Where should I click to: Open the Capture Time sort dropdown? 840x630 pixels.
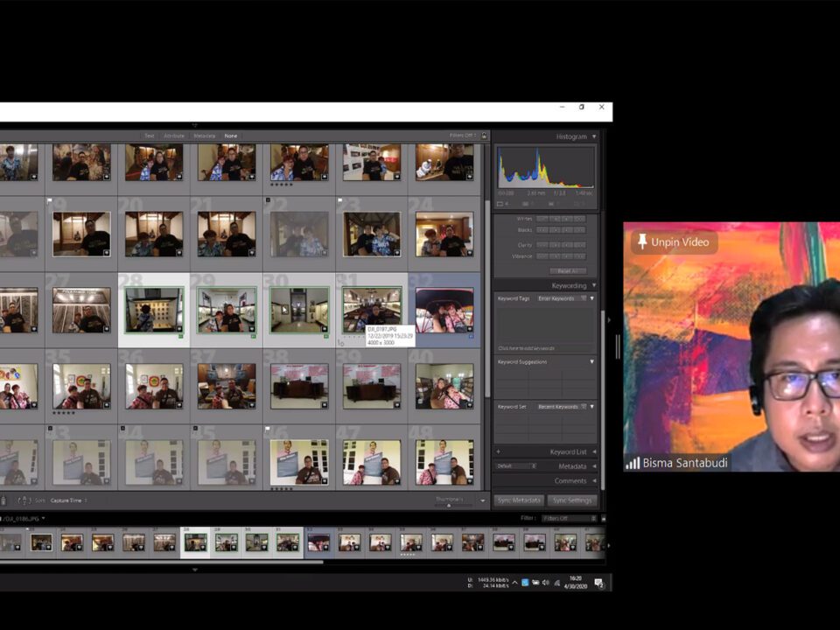pyautogui.click(x=68, y=500)
